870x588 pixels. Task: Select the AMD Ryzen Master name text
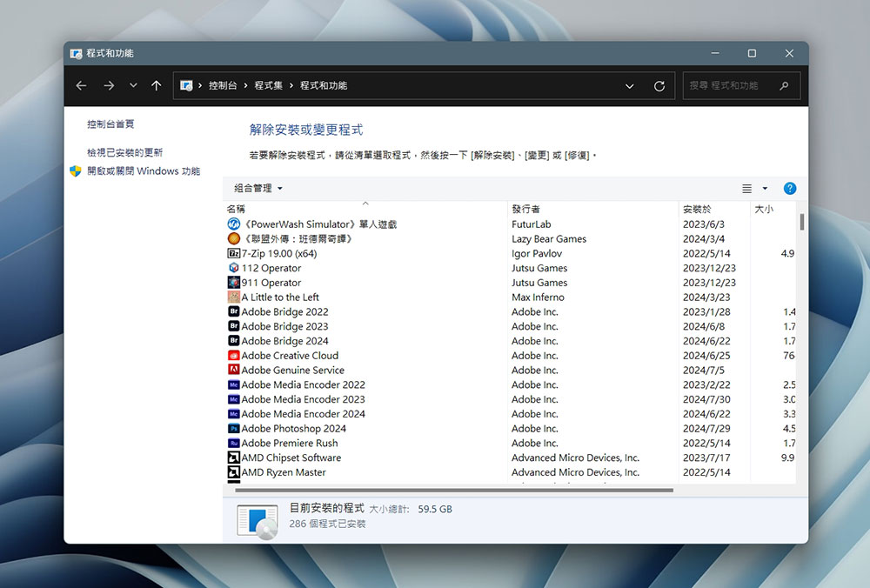coord(284,472)
